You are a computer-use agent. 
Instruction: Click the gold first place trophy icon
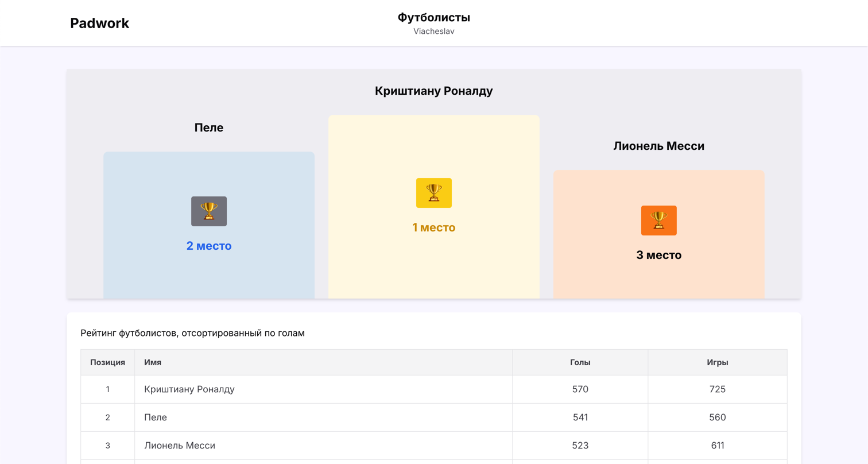pyautogui.click(x=433, y=193)
